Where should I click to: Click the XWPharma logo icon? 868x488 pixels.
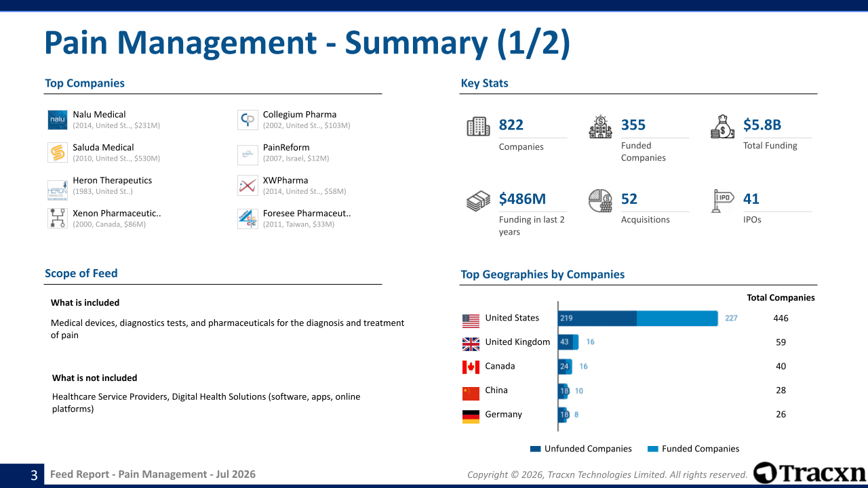pyautogui.click(x=248, y=186)
